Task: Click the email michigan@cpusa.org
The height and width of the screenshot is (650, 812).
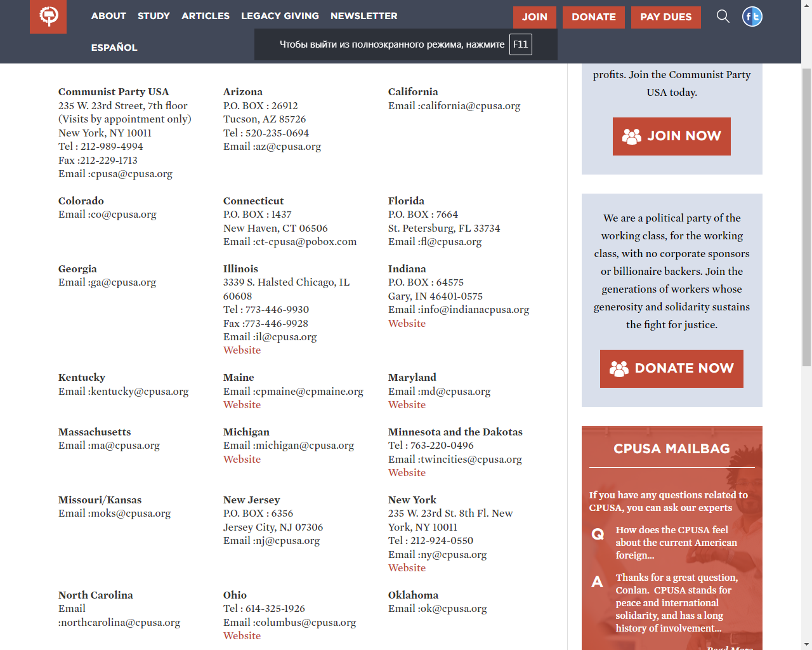Action: 304,446
